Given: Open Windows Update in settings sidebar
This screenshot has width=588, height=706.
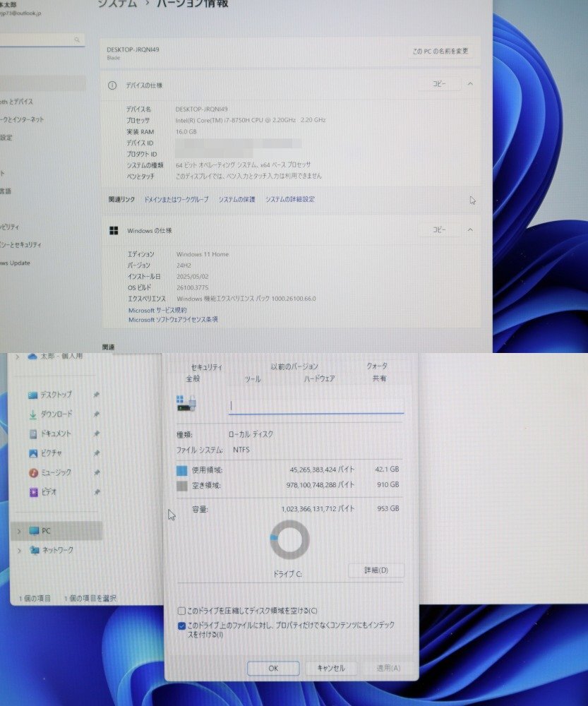Looking at the screenshot, I should click(16, 263).
